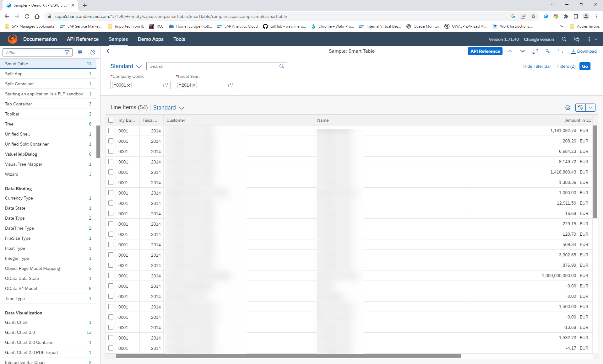603x364 pixels.
Task: Open the Change version selector
Action: click(539, 39)
